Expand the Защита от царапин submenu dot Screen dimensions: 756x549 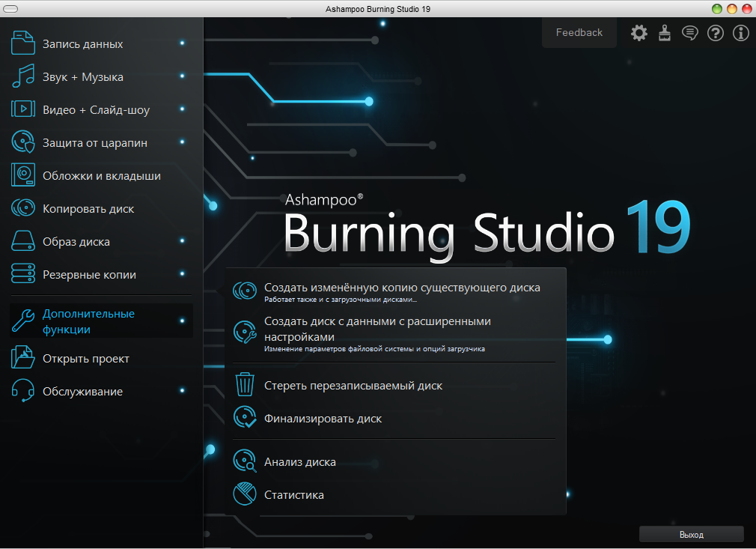182,142
